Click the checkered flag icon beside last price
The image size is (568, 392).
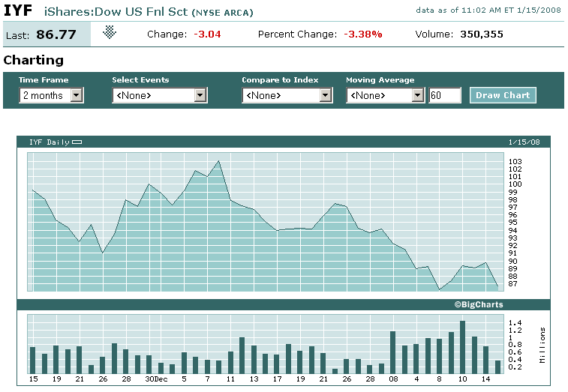pyautogui.click(x=110, y=32)
